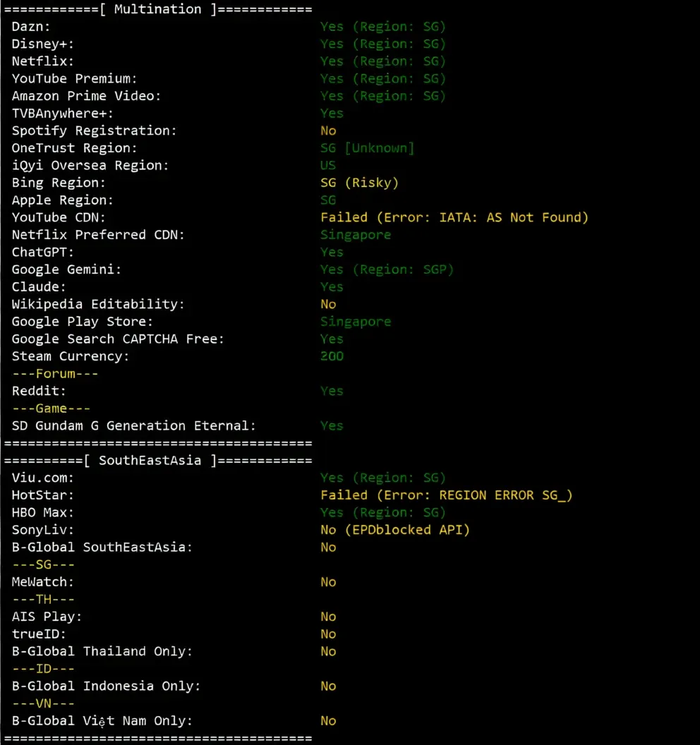The width and height of the screenshot is (700, 745).
Task: Click the "iQyi Oversea Region:" label
Action: 90,165
